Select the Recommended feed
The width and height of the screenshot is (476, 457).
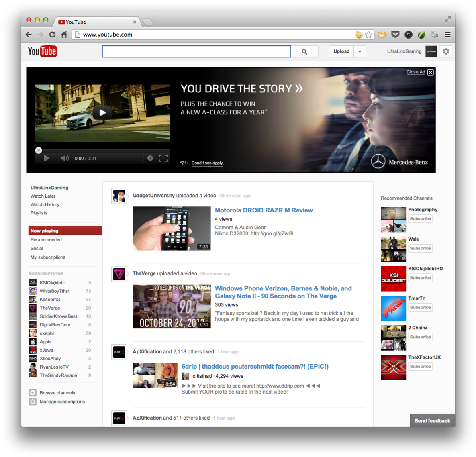pyautogui.click(x=46, y=240)
